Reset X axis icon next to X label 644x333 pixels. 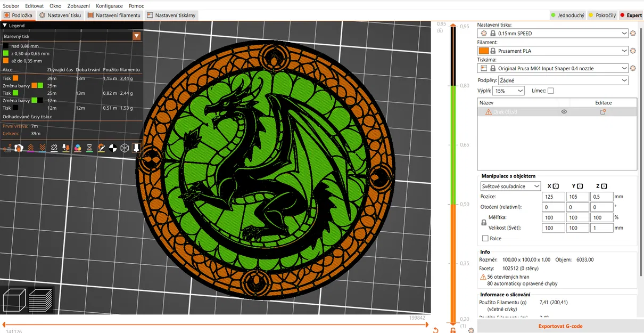(556, 186)
